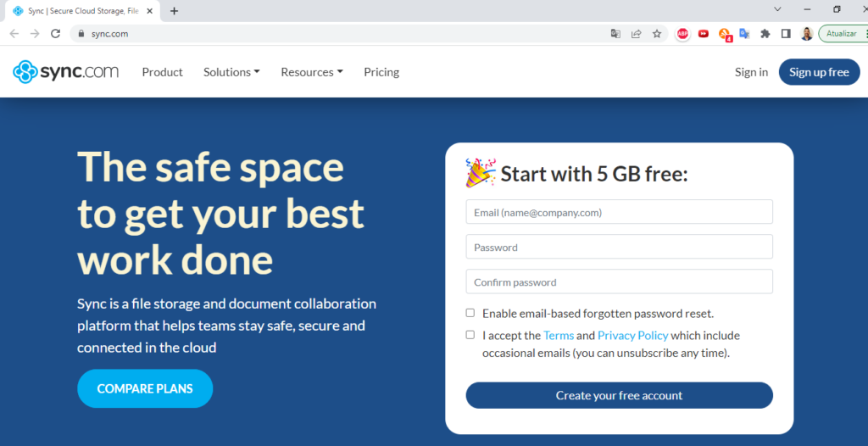This screenshot has height=446, width=868.
Task: Click the Atualizar update button
Action: pyautogui.click(x=843, y=34)
